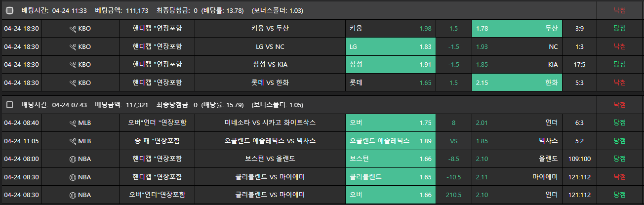Viewport: 644px width, 205px height.
Task: Click the 한화 2.15 highlighted pick
Action: coord(517,82)
